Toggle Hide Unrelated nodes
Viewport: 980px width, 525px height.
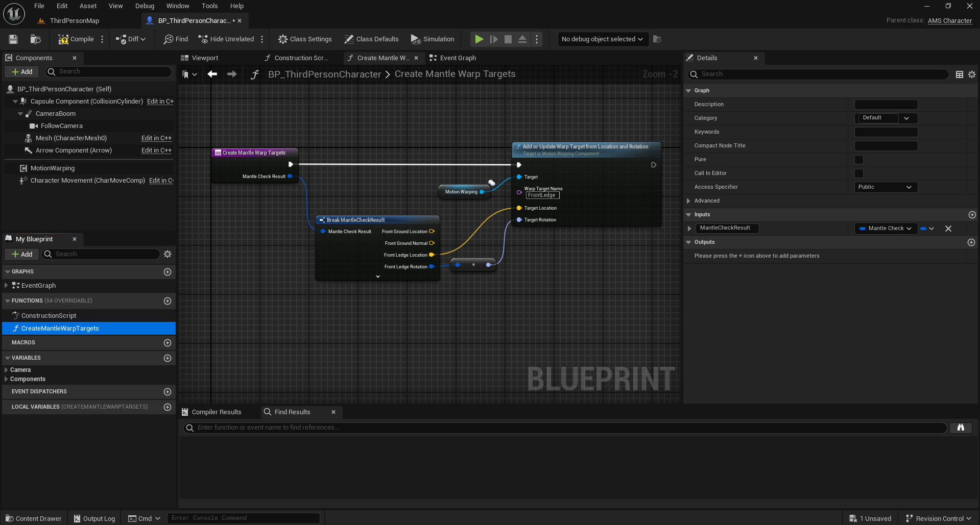pos(226,39)
